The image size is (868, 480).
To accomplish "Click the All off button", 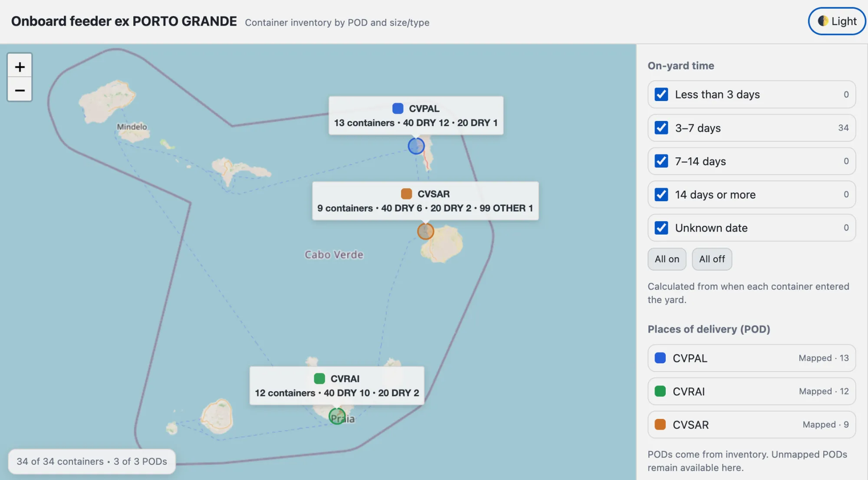I will coord(712,259).
